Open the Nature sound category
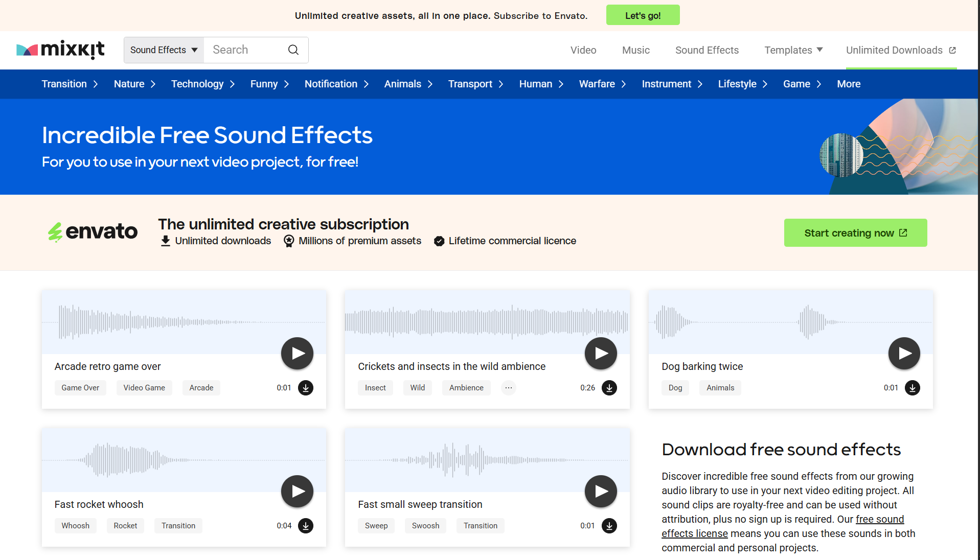This screenshot has width=980, height=560. pyautogui.click(x=134, y=84)
